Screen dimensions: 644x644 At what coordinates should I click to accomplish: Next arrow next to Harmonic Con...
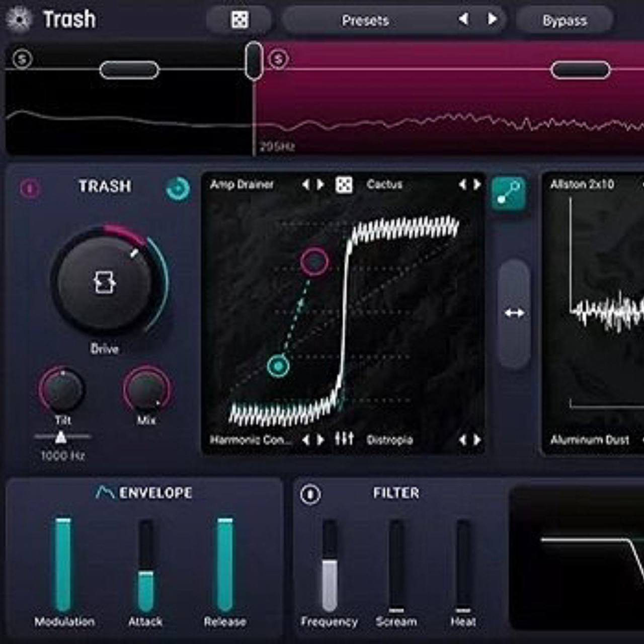320,440
